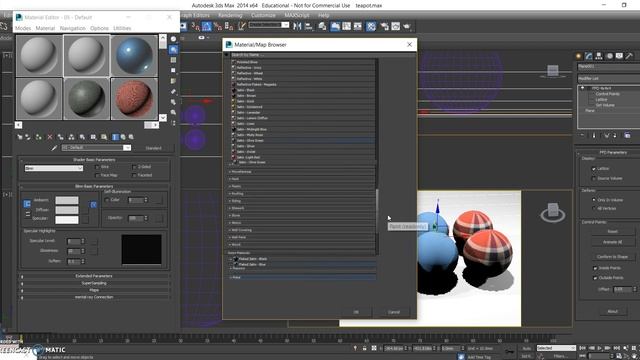Screen dimensions: 640x360
Task: Click the Video Color Check icon
Action: [173, 81]
